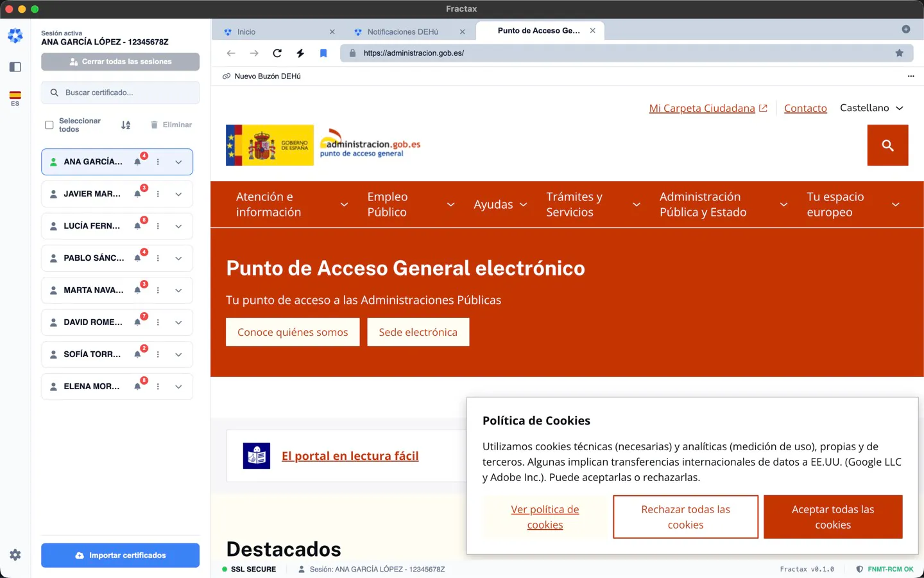Open El portal en lectura fácil link
Viewport: 924px width, 578px height.
click(x=350, y=456)
